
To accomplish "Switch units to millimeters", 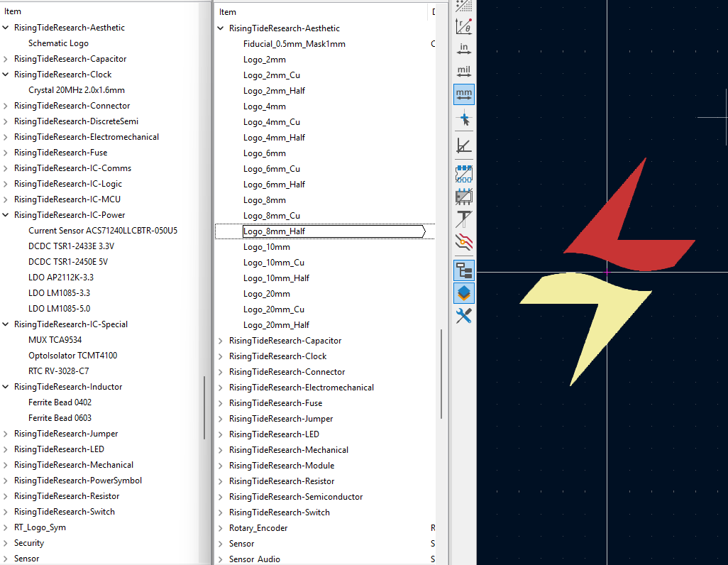I will [x=464, y=94].
